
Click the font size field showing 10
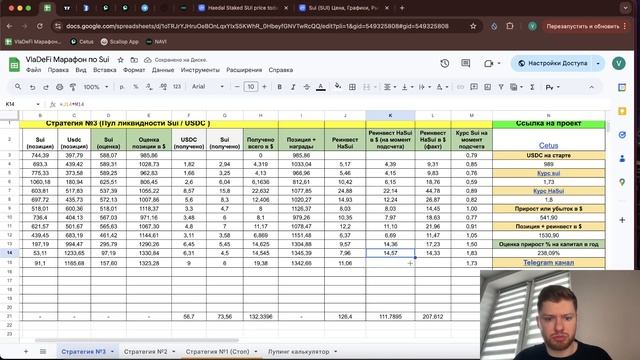tap(251, 87)
